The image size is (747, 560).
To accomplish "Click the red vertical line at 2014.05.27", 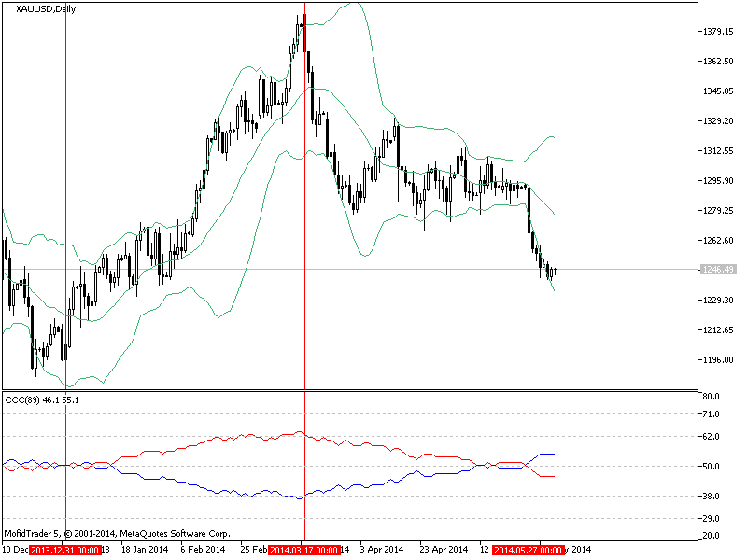I will tap(530, 187).
